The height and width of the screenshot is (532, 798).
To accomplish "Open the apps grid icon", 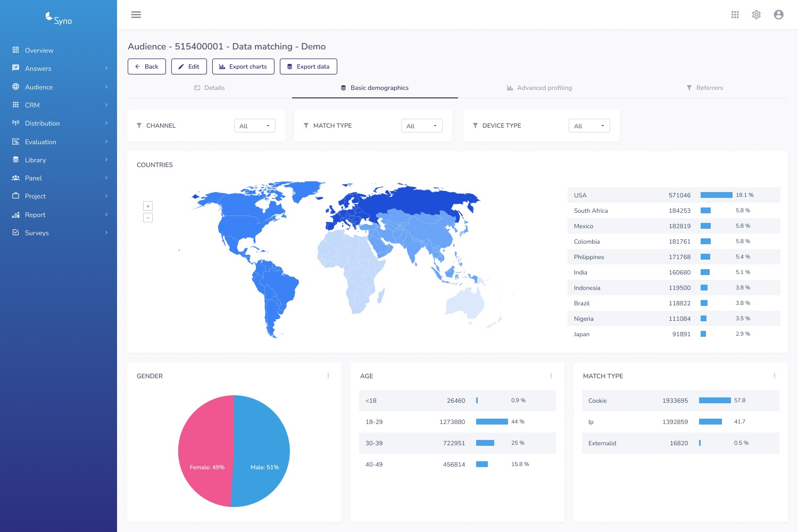I will pyautogui.click(x=735, y=15).
